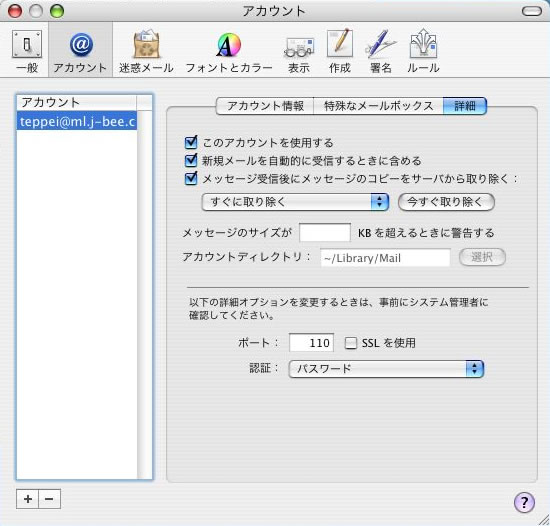Viewport: 550px width, 526px height.
Task: Click the 今すぐ取り除く button
Action: 446,202
